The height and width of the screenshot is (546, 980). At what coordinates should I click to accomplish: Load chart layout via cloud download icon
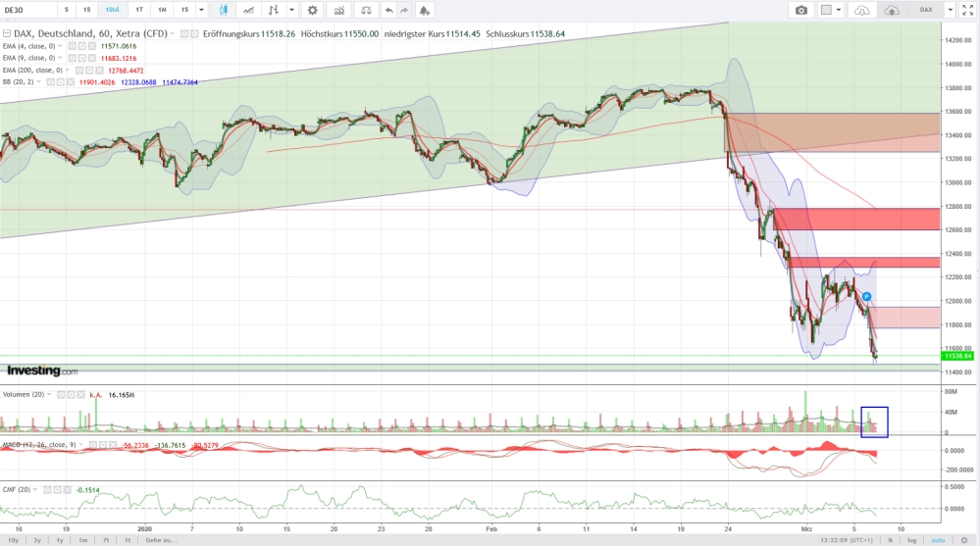862,10
